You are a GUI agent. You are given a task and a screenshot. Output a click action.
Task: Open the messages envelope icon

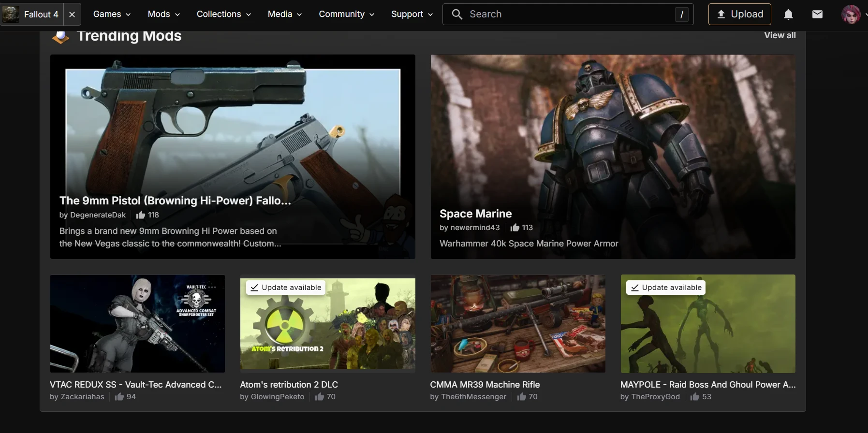[817, 14]
